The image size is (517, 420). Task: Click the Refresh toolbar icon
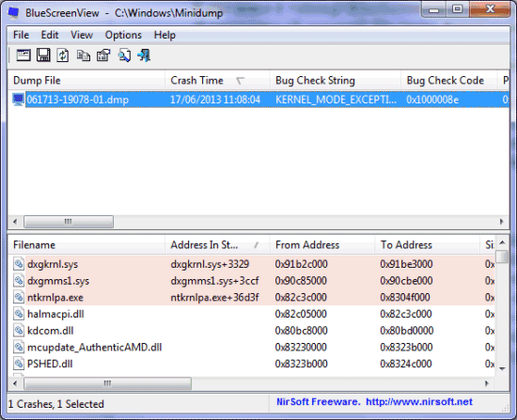63,55
